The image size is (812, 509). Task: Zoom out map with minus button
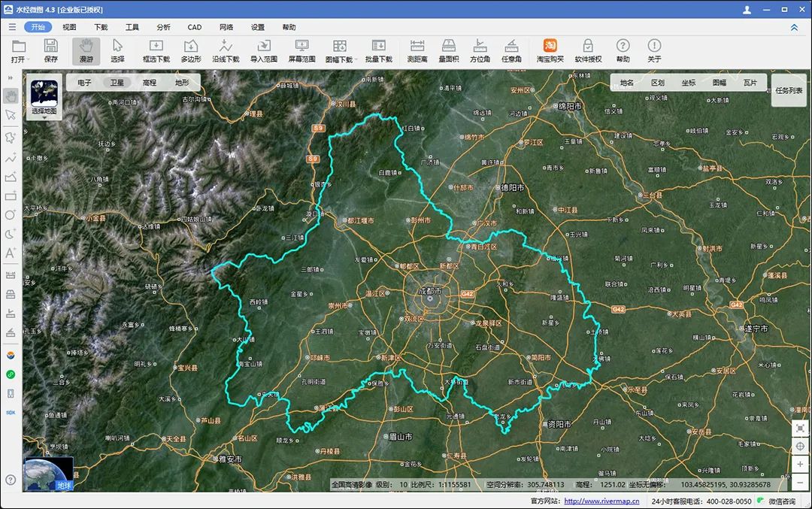tap(800, 482)
